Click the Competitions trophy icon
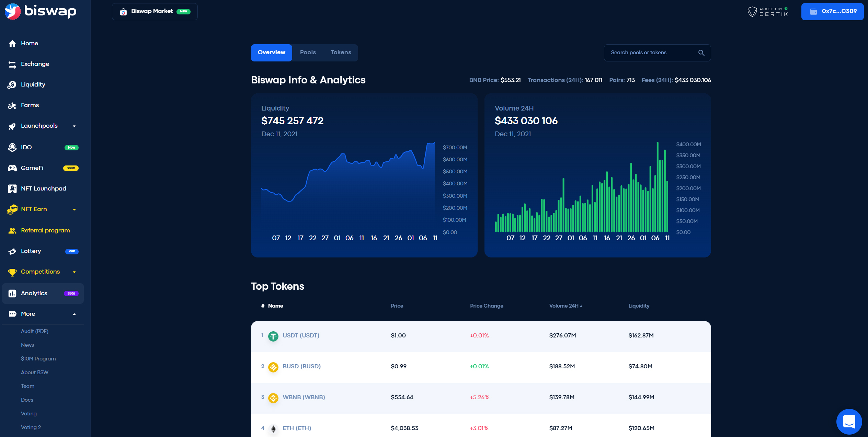868x437 pixels. (x=12, y=272)
